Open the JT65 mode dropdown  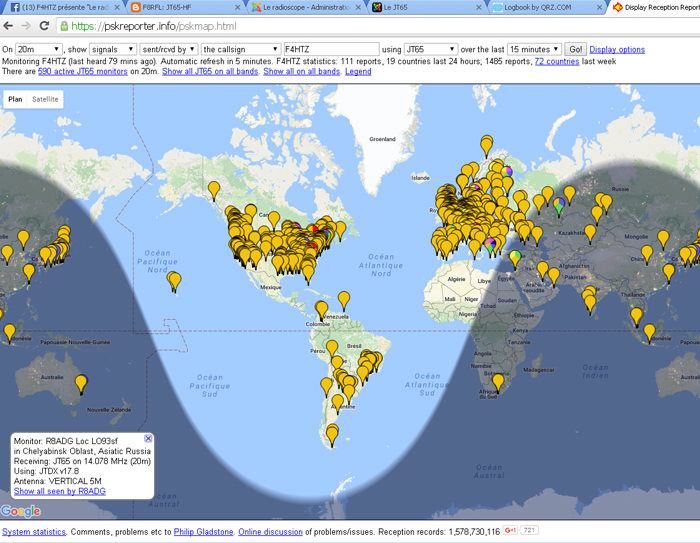430,49
